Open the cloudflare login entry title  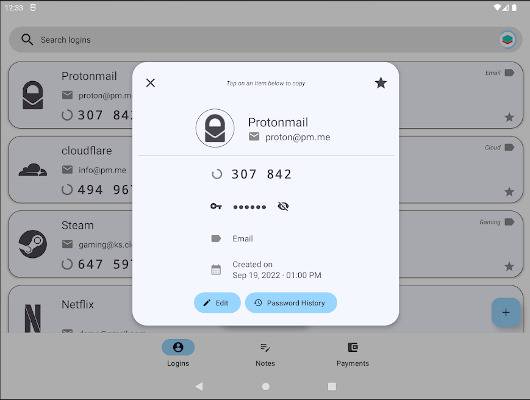[x=87, y=151]
